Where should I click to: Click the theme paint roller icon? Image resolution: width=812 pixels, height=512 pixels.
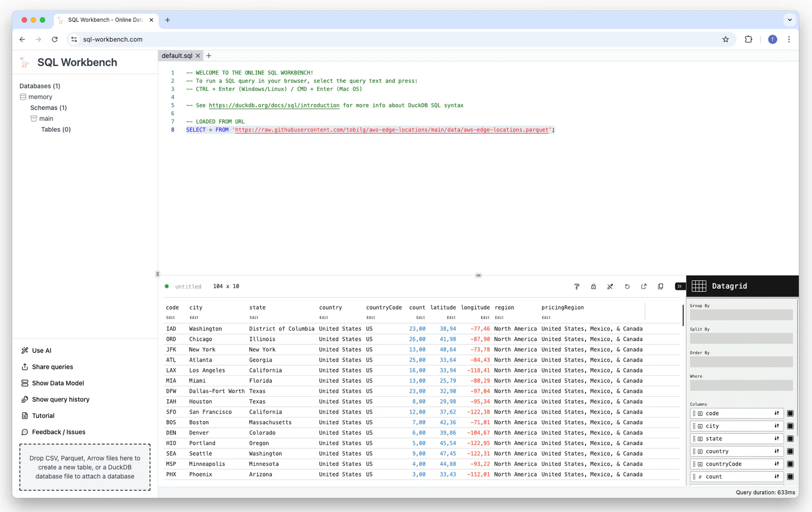pos(577,286)
